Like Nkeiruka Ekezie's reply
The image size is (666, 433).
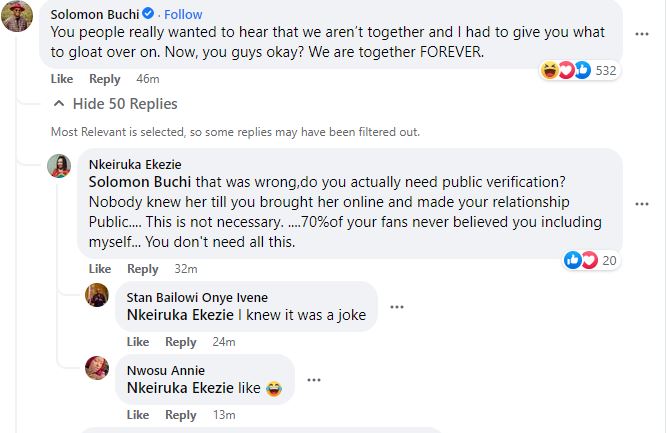tap(99, 269)
